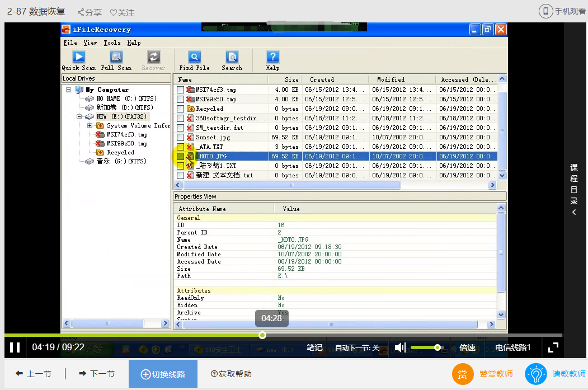Check the MSI74cf3.tmp file checkbox

(180, 90)
